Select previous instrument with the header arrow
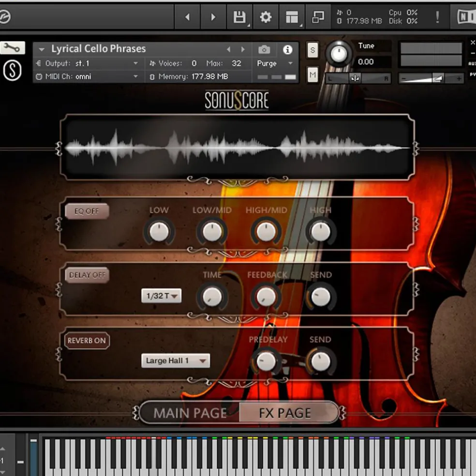 (229, 49)
